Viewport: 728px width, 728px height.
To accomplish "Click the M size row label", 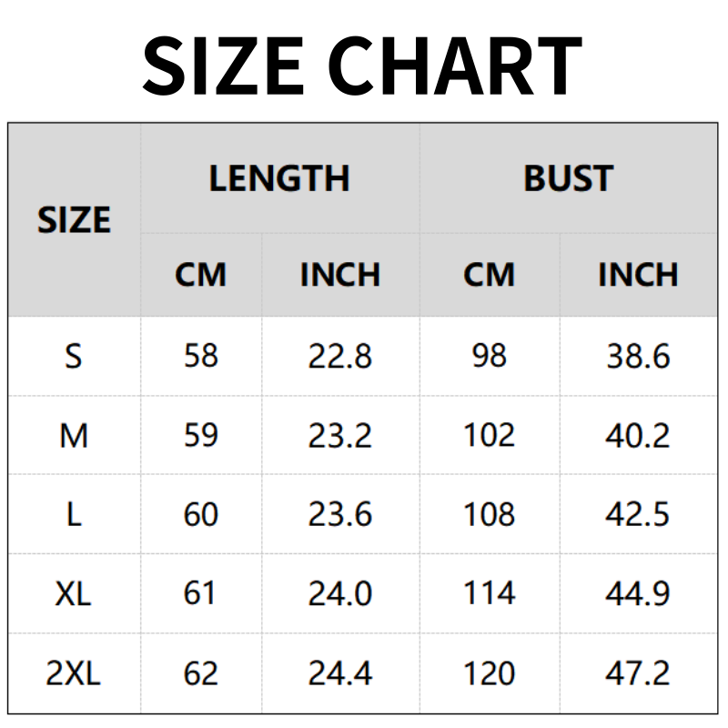I will pyautogui.click(x=74, y=436).
